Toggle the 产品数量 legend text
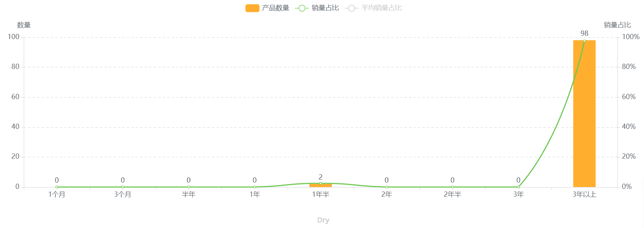The height and width of the screenshot is (228, 644). (x=276, y=8)
